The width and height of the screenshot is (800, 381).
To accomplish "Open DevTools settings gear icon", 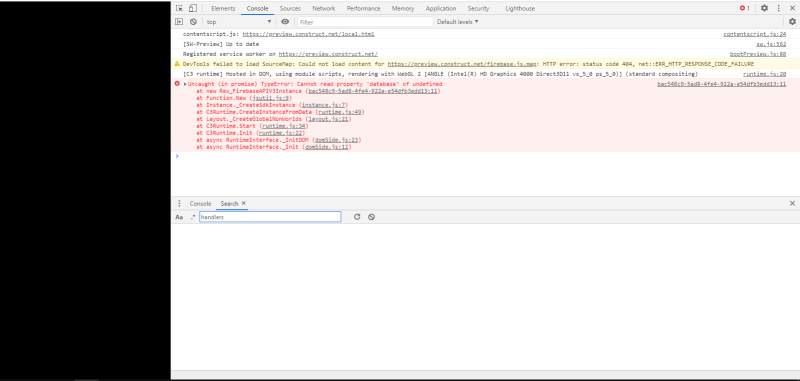I will click(764, 8).
